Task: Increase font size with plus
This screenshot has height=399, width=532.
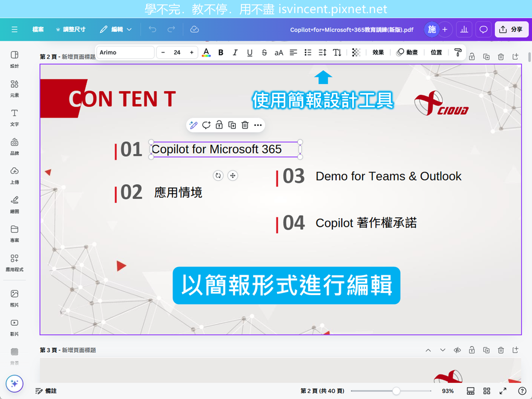Action: (192, 52)
